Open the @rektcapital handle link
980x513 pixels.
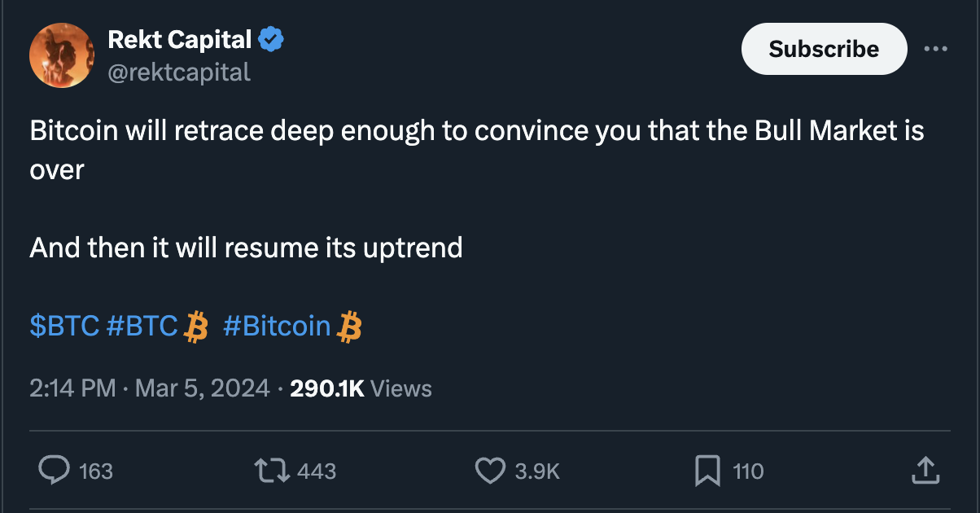(x=179, y=72)
